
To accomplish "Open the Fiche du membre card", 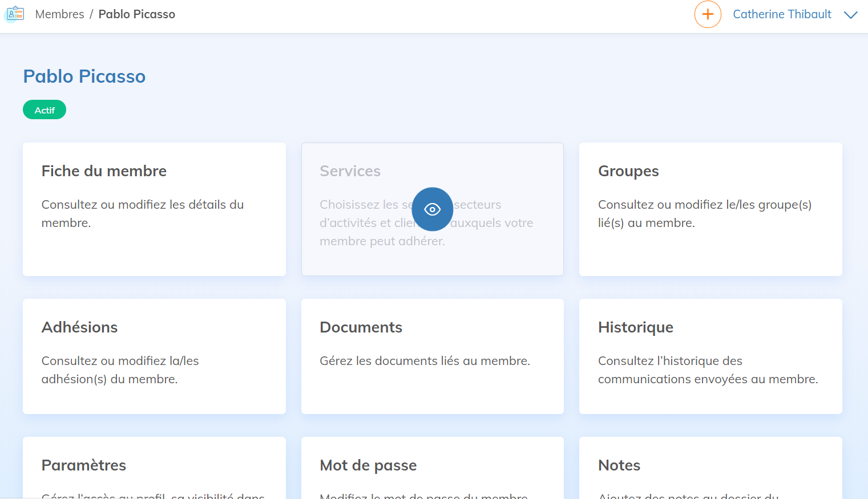I will [154, 209].
